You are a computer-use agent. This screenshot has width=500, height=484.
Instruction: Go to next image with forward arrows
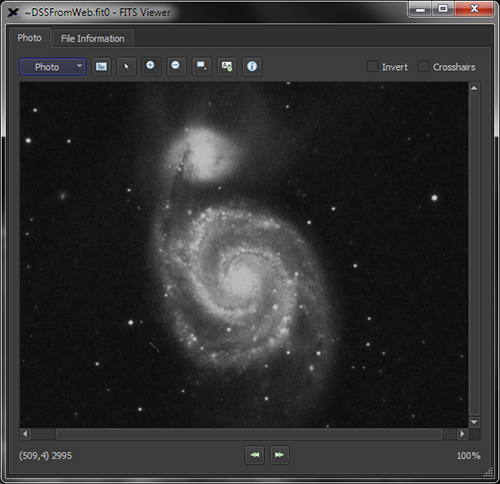click(279, 455)
